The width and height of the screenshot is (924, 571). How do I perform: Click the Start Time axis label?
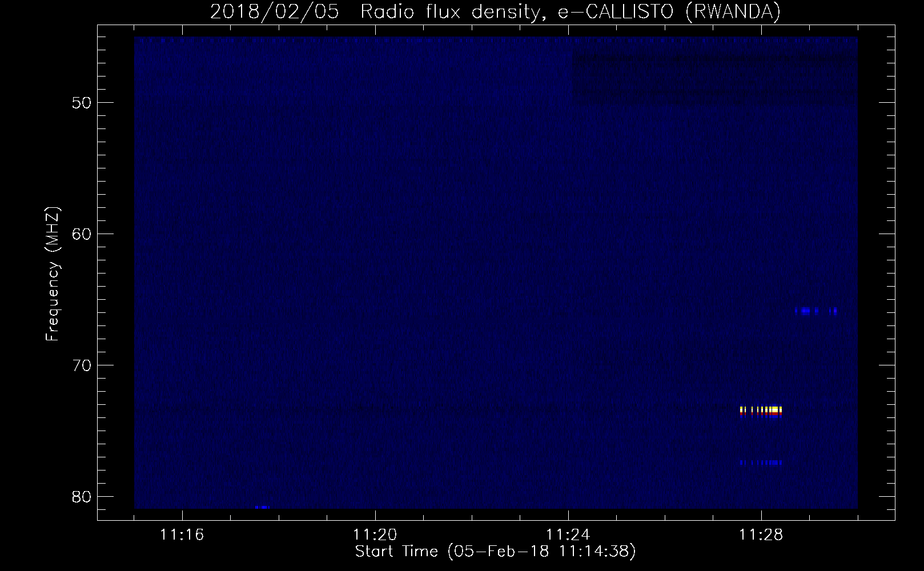pos(495,552)
